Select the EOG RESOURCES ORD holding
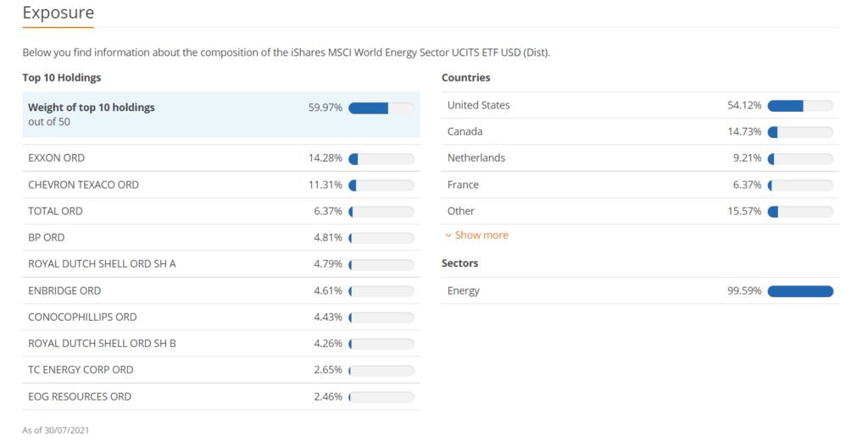 221,396
